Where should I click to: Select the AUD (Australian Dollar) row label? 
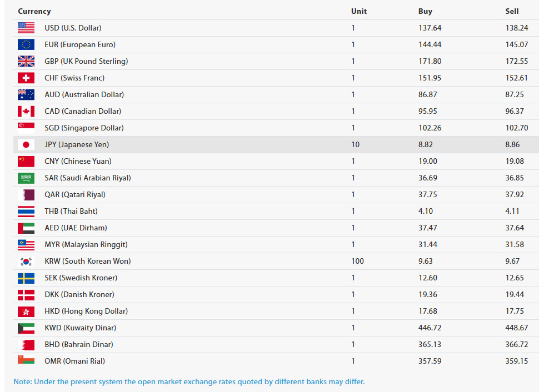coord(84,94)
